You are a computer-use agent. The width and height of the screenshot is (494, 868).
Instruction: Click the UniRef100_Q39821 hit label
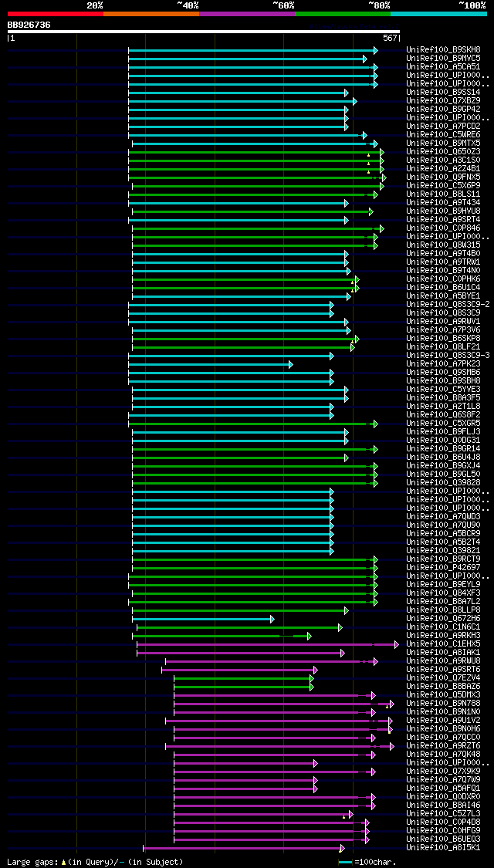tap(443, 551)
